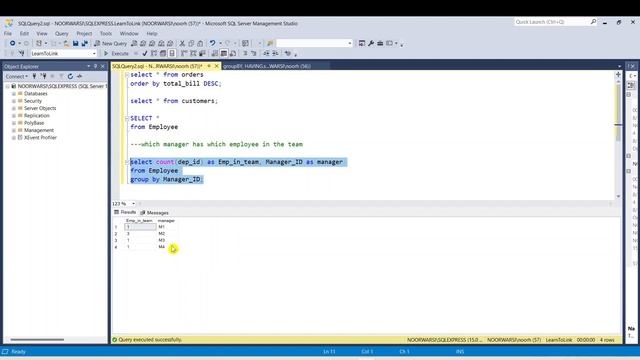
Task: Click the Comment out selected lines icon
Action: [245, 53]
